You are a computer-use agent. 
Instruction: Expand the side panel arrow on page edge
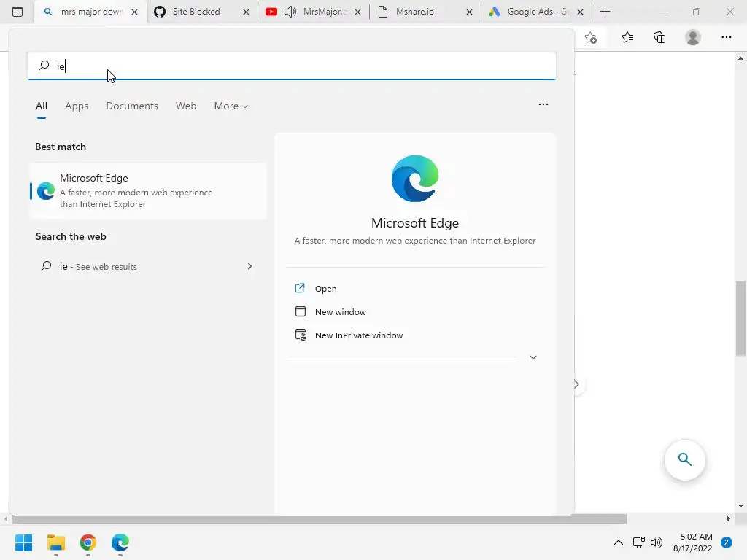pos(576,384)
